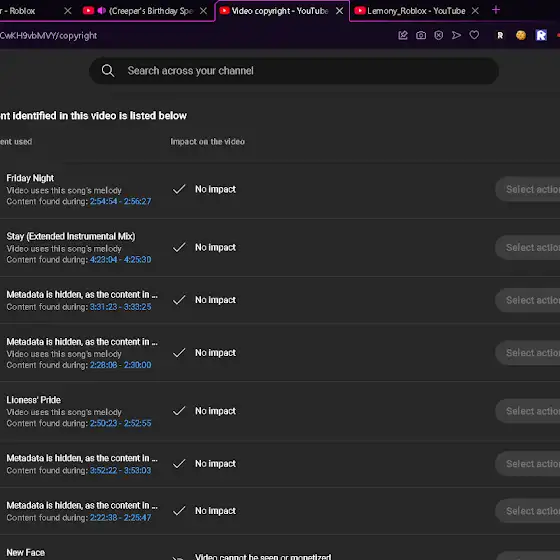Viewport: 560px width, 560px height.
Task: Click the ad blocker shield icon
Action: coord(439,35)
